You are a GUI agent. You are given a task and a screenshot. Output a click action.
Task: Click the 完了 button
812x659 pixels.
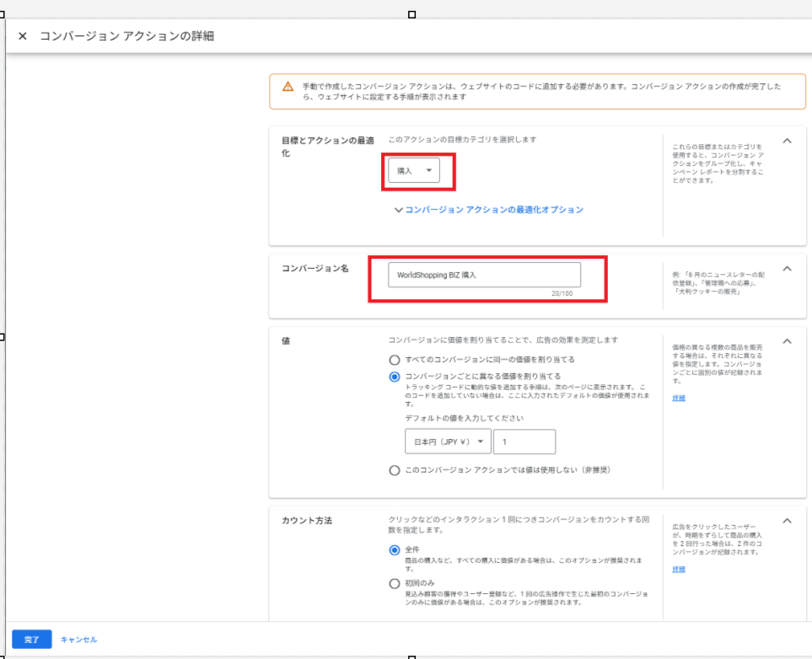[31, 640]
